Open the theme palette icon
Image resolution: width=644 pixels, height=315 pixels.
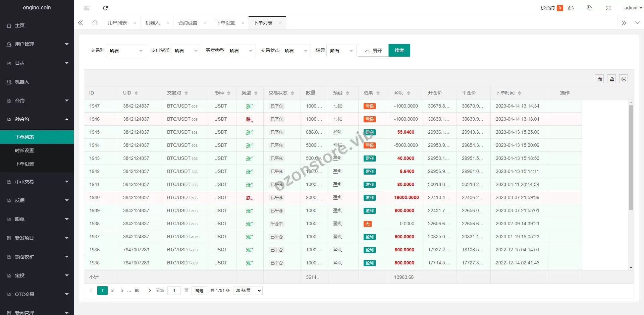click(x=571, y=8)
